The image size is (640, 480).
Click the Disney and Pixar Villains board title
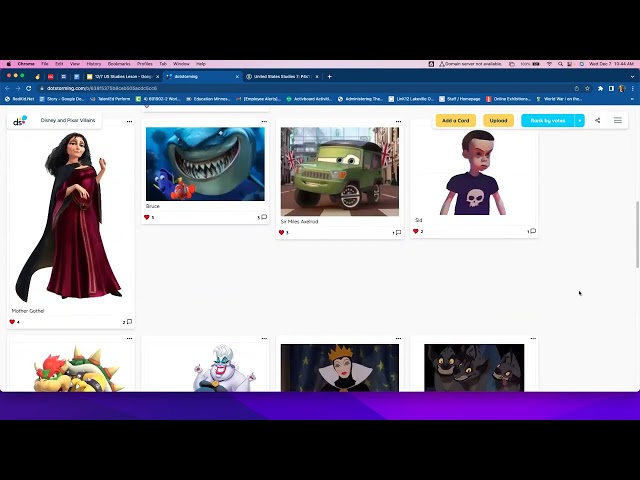(x=68, y=120)
